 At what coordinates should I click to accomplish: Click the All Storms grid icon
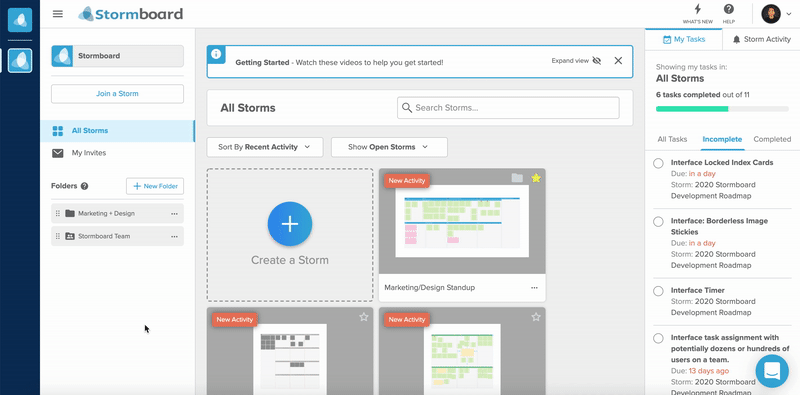coord(58,131)
